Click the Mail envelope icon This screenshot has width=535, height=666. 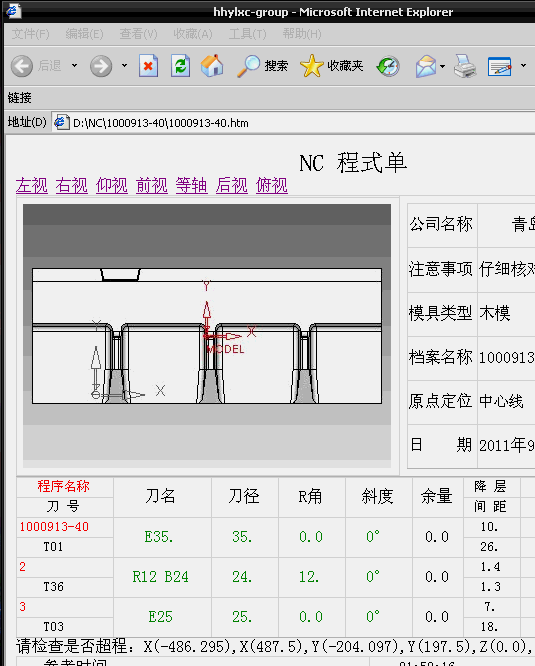click(x=426, y=66)
